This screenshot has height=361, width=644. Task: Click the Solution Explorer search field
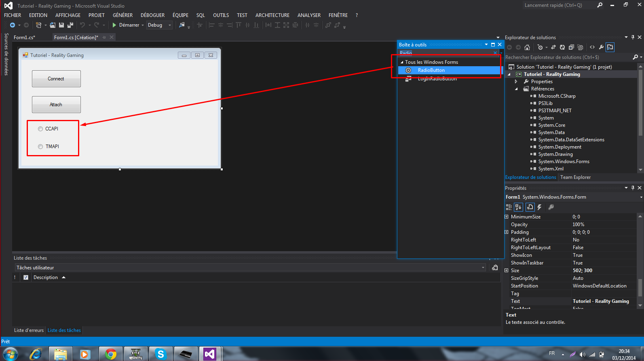tap(568, 57)
